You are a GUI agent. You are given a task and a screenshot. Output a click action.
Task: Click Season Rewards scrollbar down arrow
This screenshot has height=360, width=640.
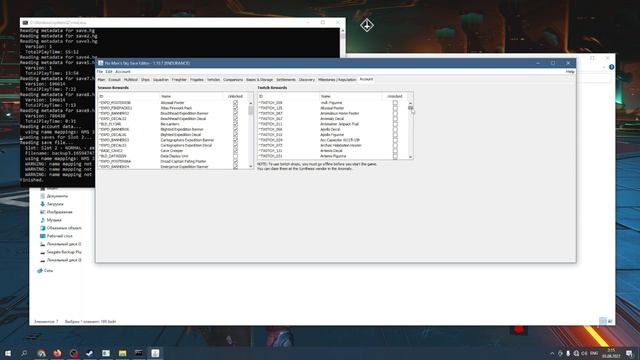coord(251,166)
